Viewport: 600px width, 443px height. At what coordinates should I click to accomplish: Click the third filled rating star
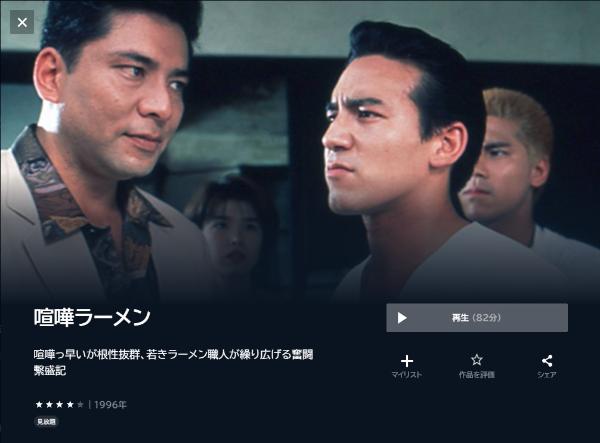60,404
